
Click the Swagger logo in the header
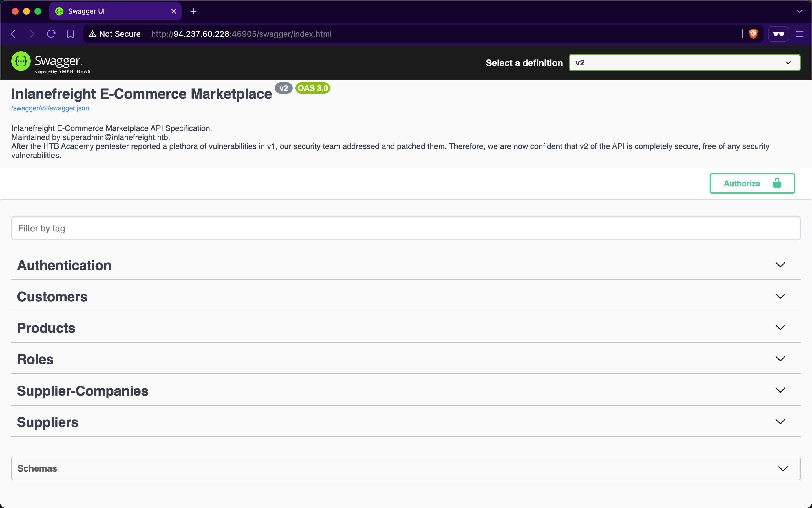(51, 62)
